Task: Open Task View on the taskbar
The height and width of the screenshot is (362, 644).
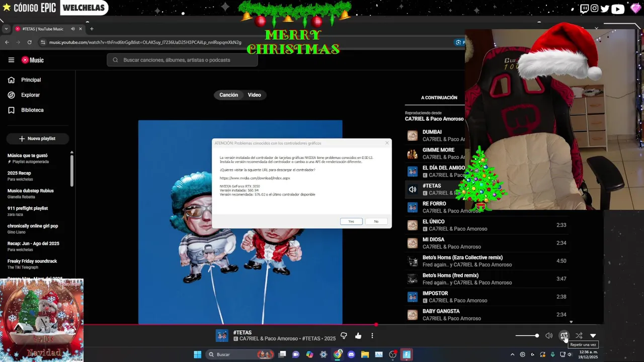Action: click(282, 354)
